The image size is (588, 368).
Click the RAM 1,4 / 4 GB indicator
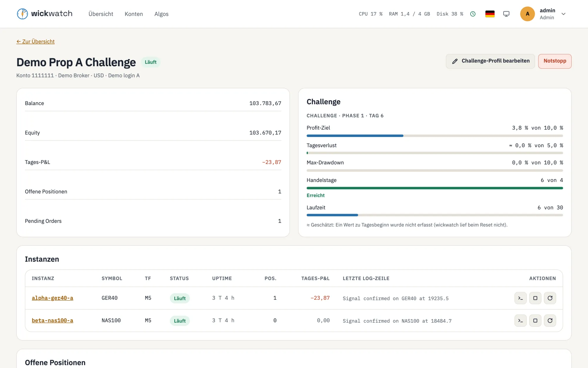409,14
